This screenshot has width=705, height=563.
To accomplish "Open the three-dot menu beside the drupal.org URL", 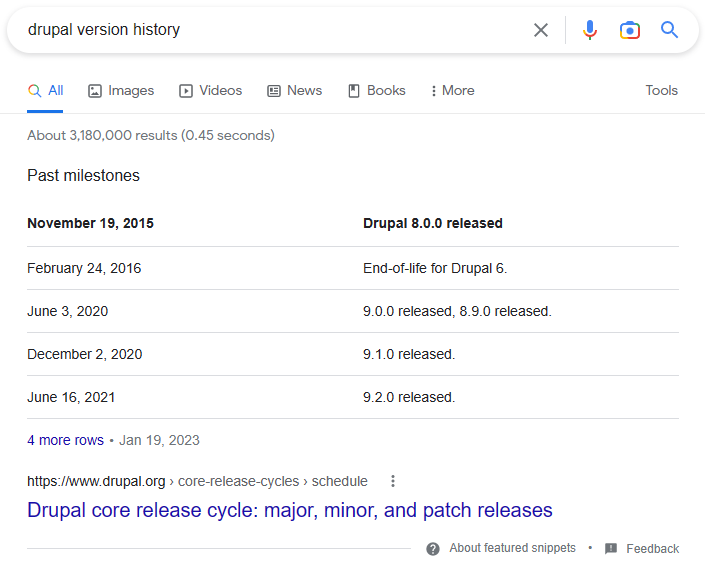I will pos(393,481).
